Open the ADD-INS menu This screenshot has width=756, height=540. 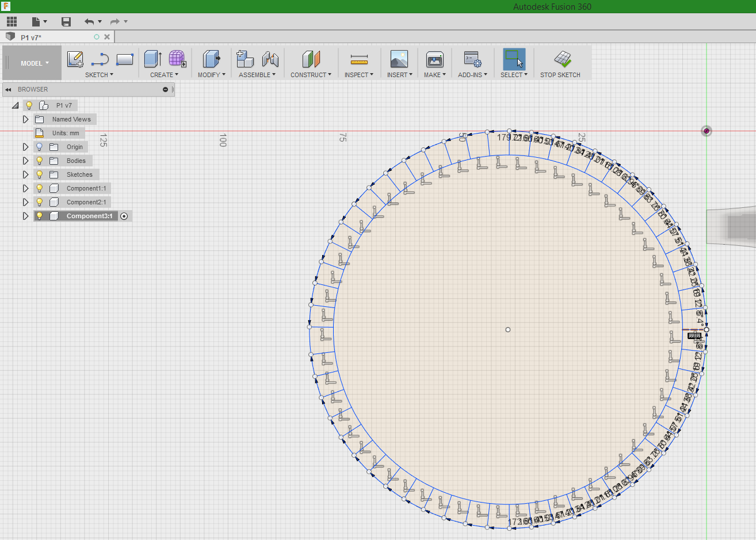pos(472,75)
